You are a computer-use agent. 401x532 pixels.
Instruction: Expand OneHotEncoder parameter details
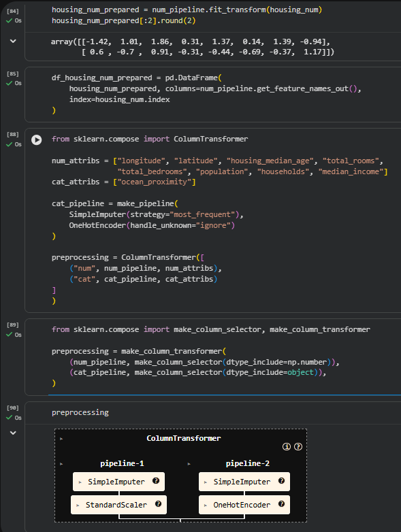(206, 505)
